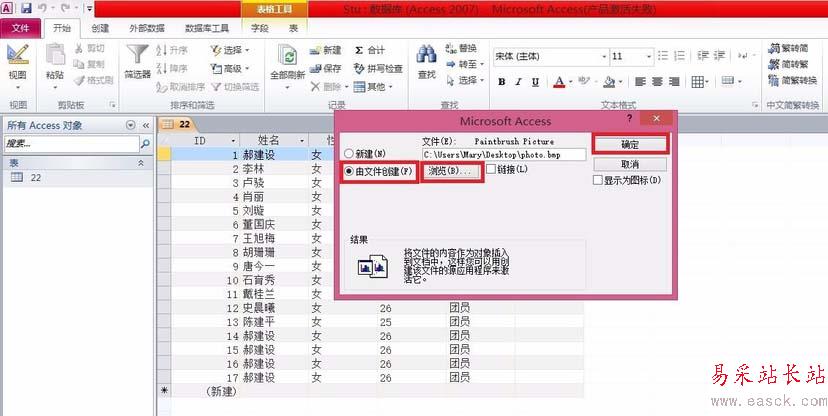
Task: Click the 取消 button in the dialog
Action: 630,165
